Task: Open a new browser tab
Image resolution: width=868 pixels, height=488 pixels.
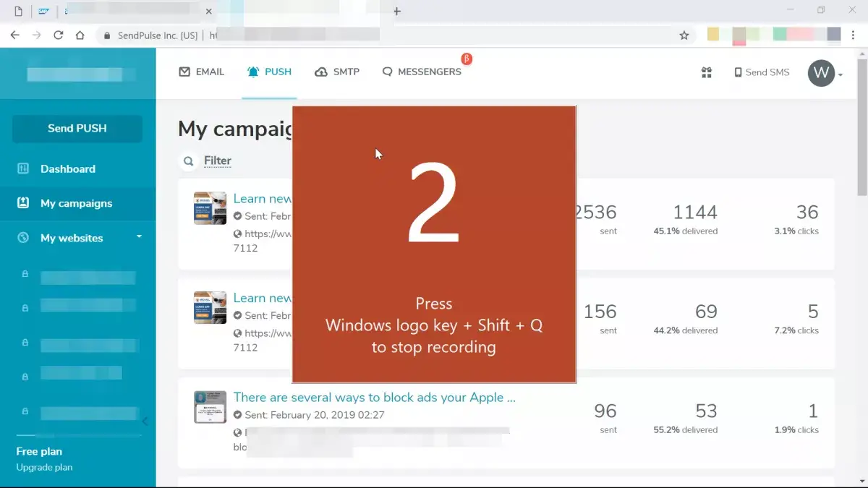Action: 397,11
